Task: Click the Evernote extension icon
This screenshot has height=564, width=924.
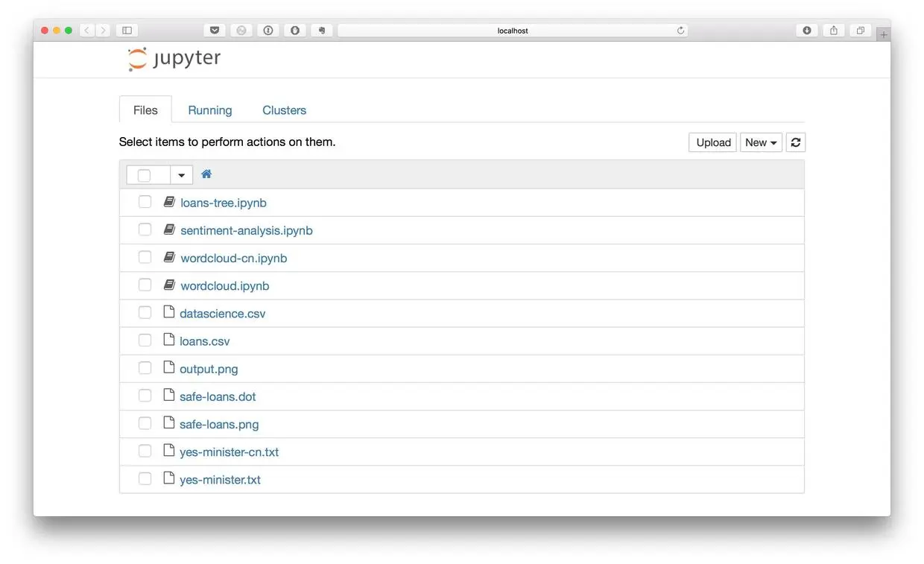Action: coord(321,31)
